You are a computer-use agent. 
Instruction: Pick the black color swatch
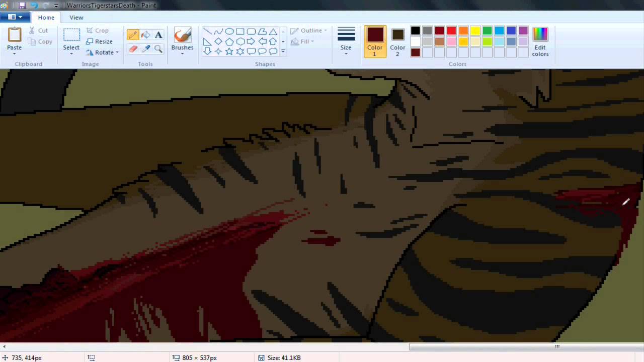pyautogui.click(x=415, y=31)
